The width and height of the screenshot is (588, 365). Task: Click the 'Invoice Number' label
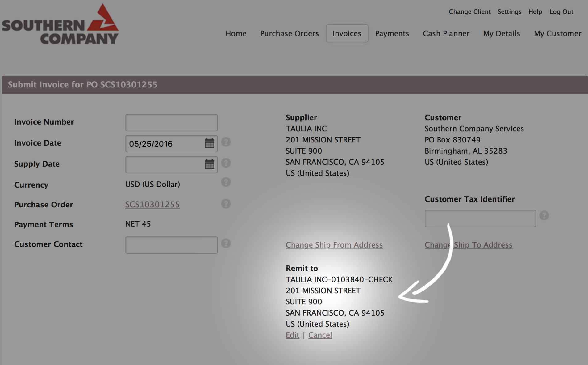click(x=44, y=122)
